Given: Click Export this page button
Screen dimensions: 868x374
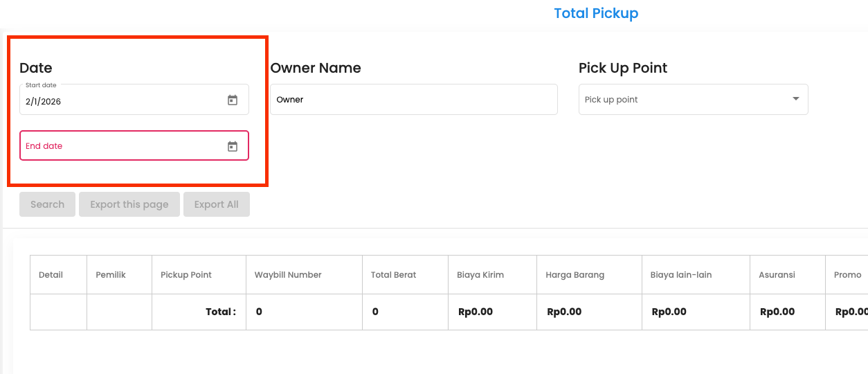Looking at the screenshot, I should (129, 204).
